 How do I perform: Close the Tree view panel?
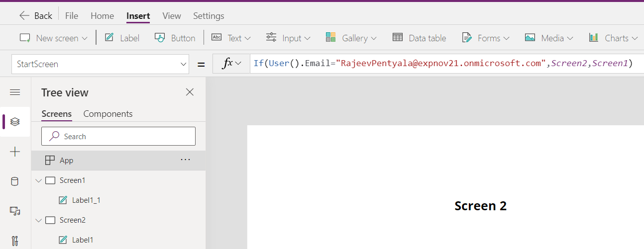190,92
